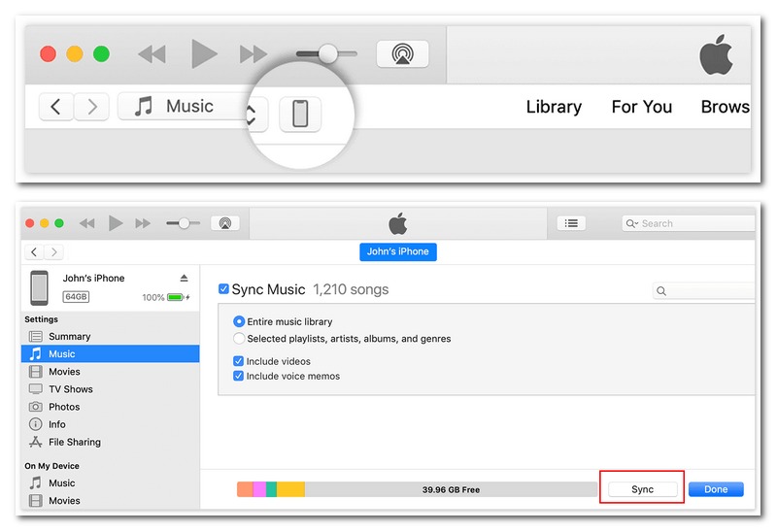Click the Sync button
This screenshot has width=777, height=532.
click(642, 489)
